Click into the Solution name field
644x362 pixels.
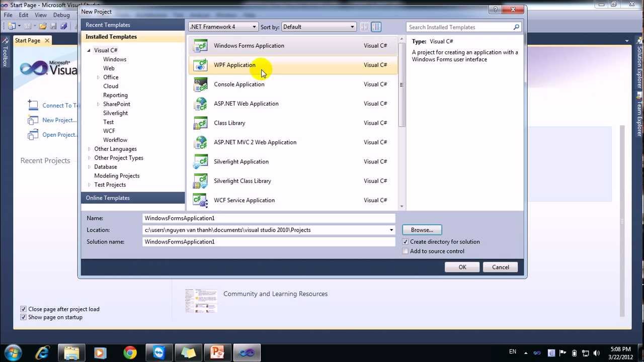pyautogui.click(x=269, y=242)
